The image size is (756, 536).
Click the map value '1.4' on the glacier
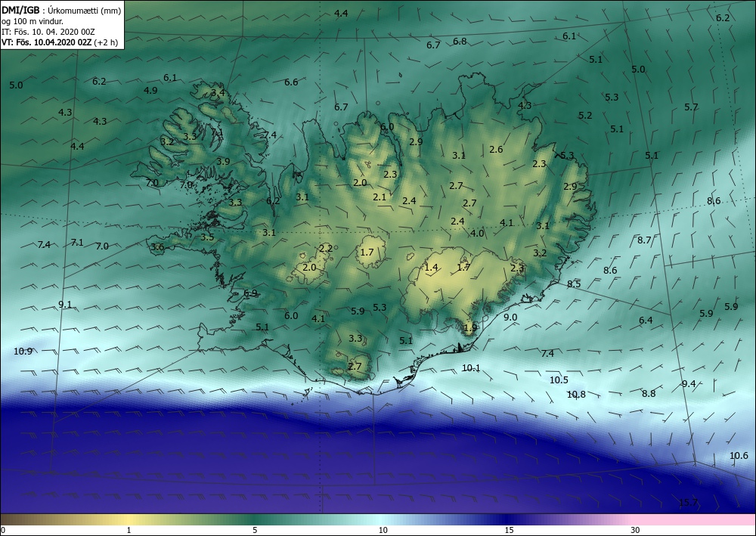click(431, 268)
